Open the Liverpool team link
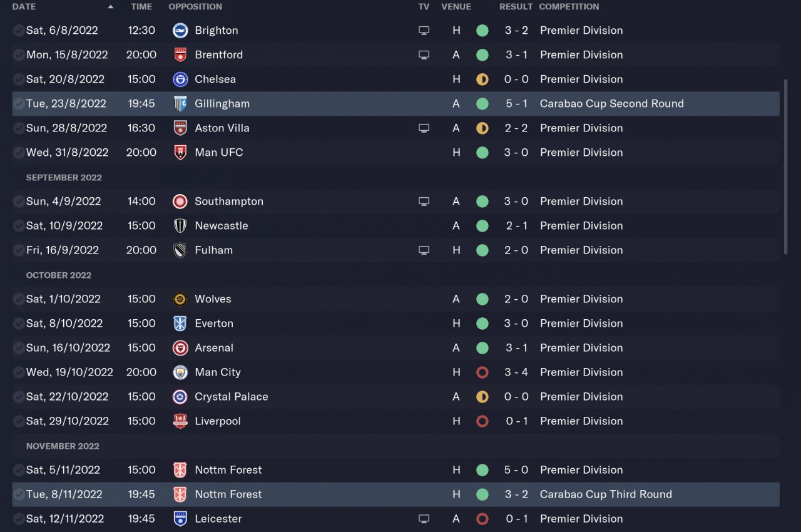Image resolution: width=801 pixels, height=532 pixels. 218,421
